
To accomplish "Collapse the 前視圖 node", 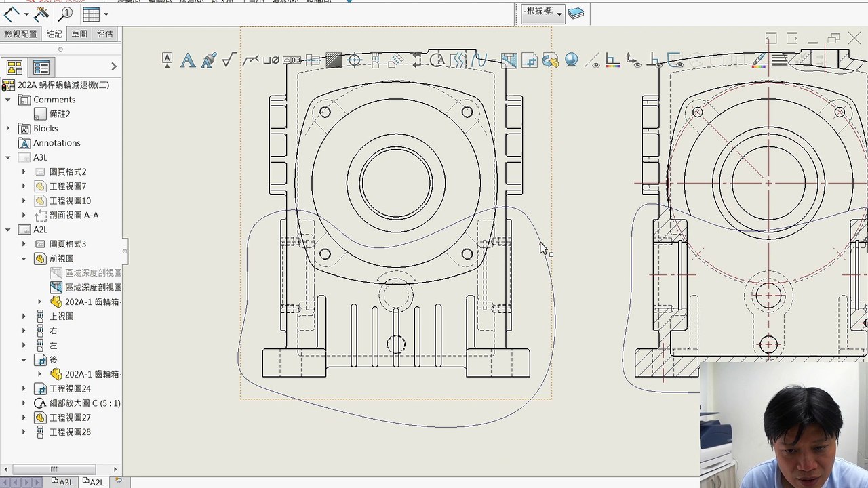I will tap(24, 259).
